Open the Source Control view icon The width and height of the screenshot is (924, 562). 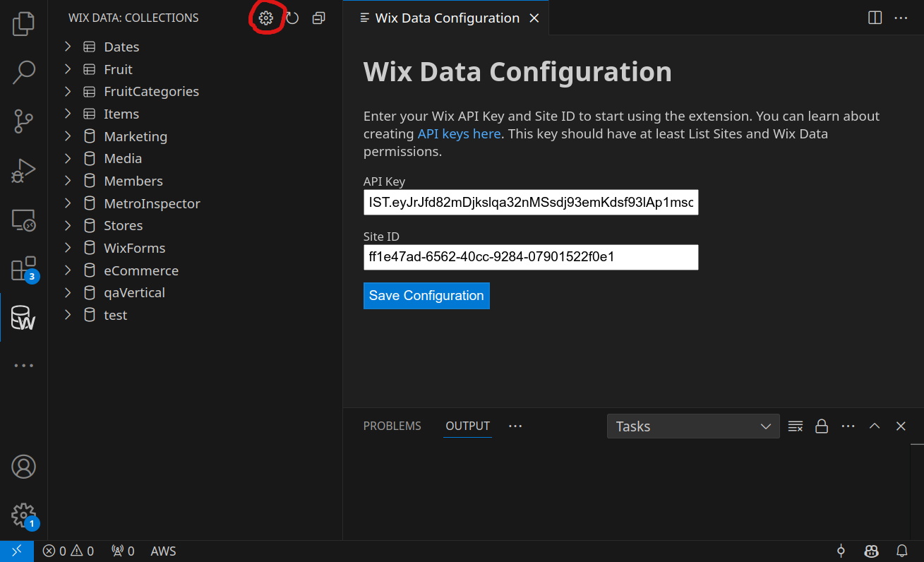[x=23, y=121]
